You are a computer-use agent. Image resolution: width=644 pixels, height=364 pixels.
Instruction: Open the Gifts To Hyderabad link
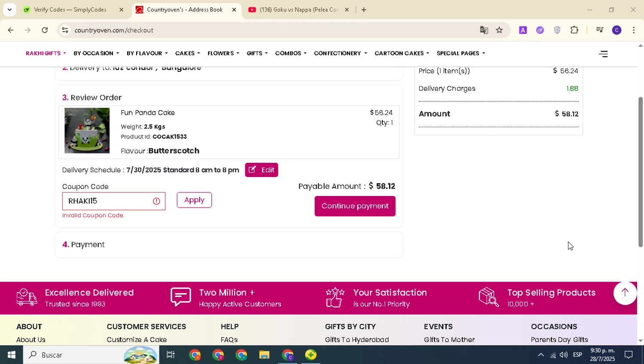click(357, 340)
